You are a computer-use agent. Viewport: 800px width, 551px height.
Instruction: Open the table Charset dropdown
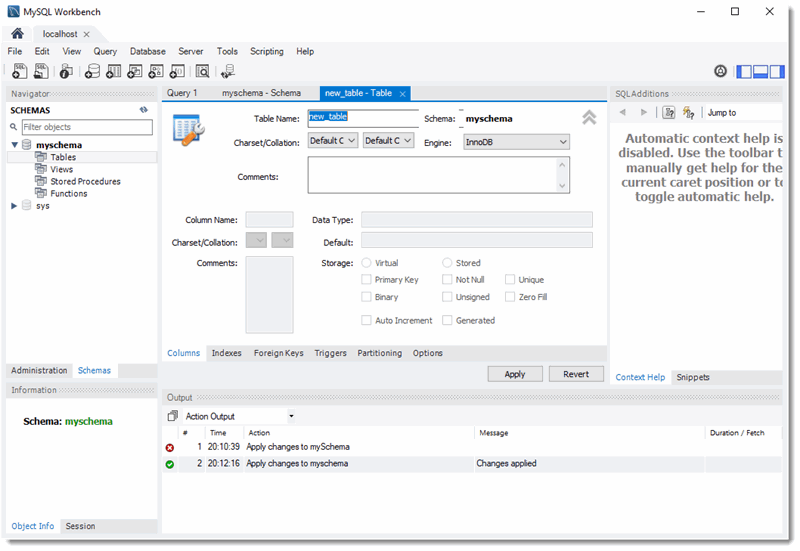click(333, 141)
